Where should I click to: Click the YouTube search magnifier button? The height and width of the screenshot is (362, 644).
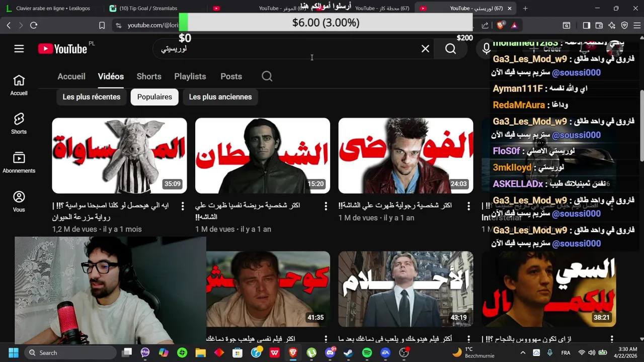(450, 49)
